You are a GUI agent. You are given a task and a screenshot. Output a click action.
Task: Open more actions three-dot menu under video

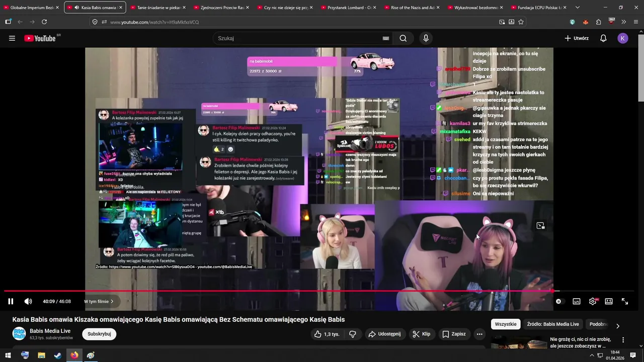[479, 334]
